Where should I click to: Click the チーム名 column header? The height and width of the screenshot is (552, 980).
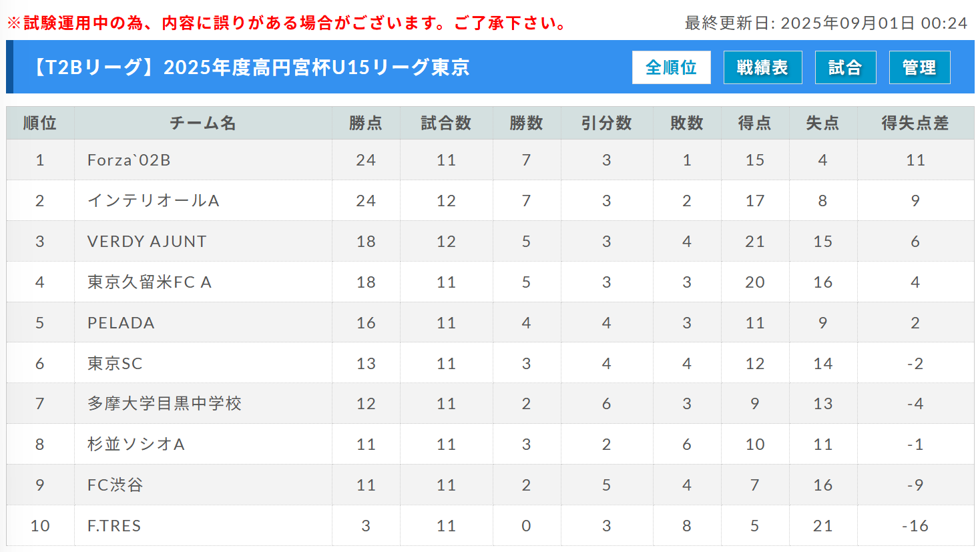[203, 123]
